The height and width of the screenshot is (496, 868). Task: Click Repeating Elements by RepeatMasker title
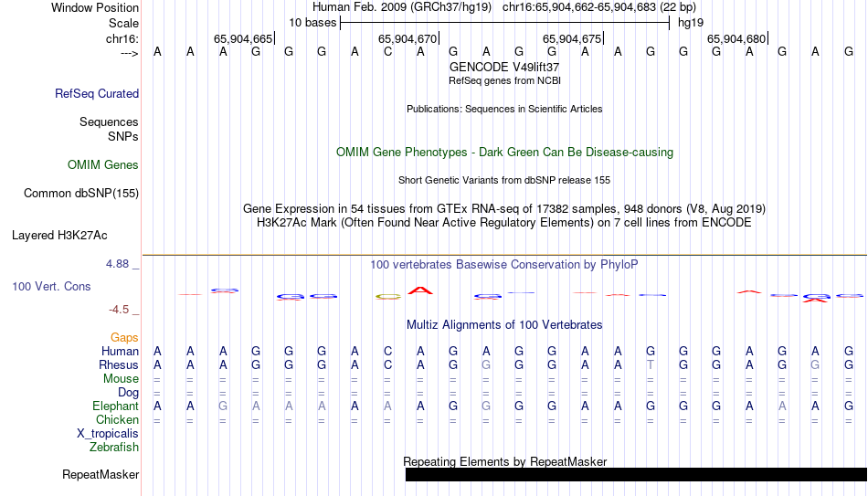coord(505,461)
